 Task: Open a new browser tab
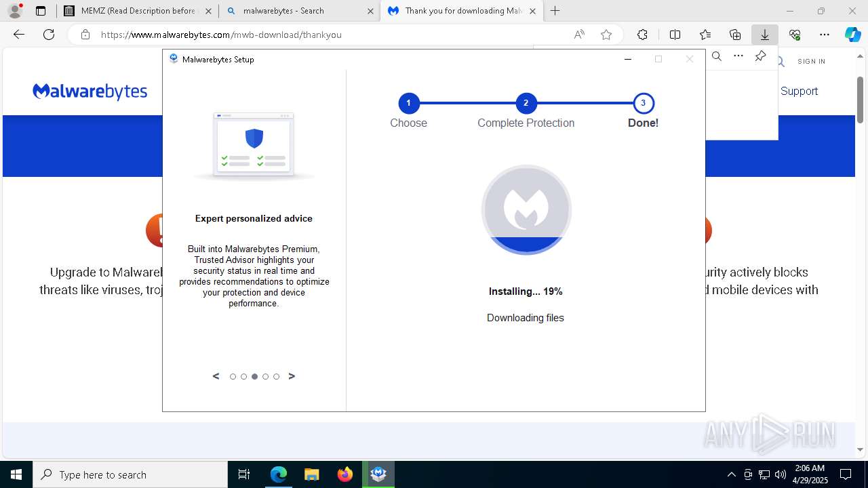[x=555, y=11]
